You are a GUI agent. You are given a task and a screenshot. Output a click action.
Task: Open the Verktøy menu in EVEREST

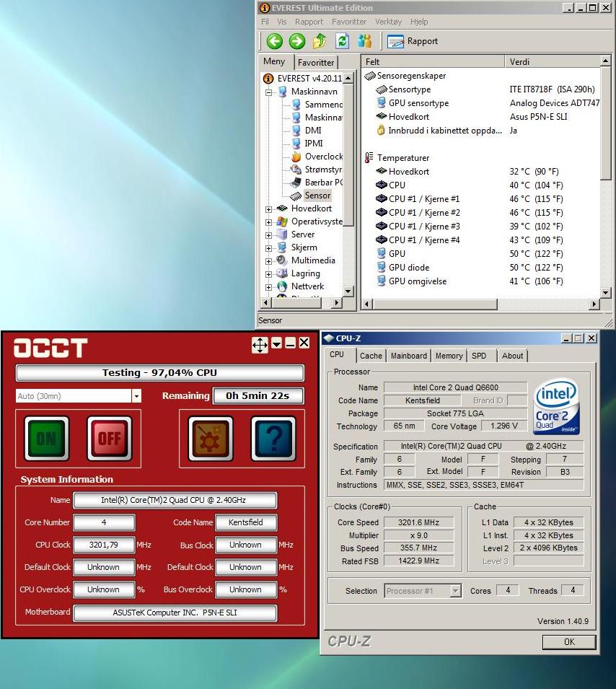[x=388, y=22]
